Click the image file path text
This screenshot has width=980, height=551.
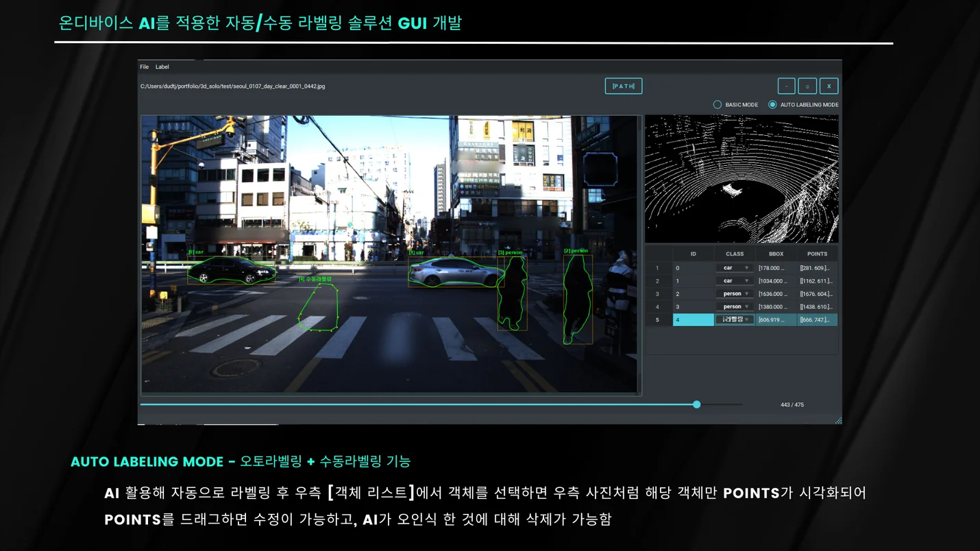(232, 86)
